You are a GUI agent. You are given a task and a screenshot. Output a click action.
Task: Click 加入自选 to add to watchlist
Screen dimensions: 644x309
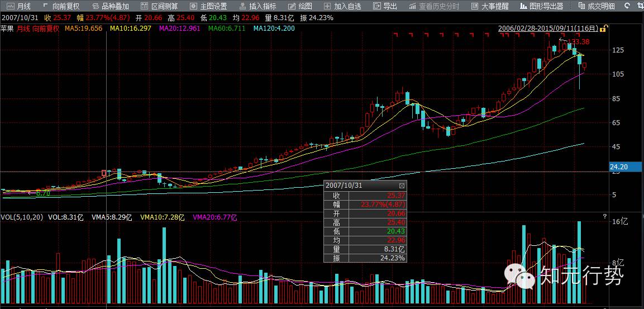[342, 6]
